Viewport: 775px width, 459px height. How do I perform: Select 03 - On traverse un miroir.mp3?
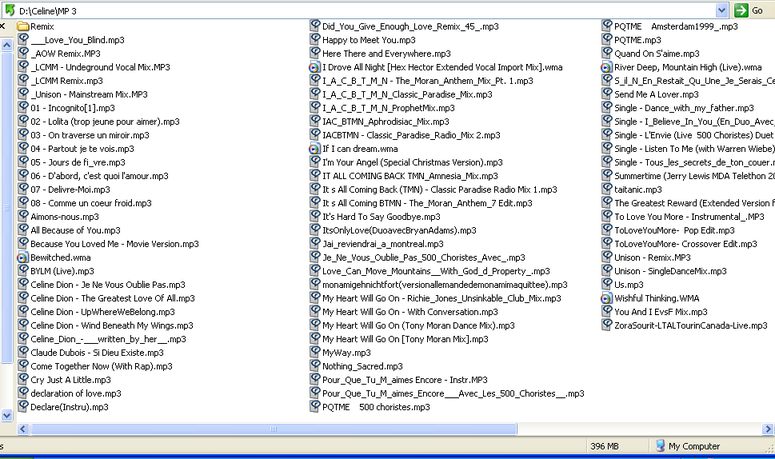90,135
